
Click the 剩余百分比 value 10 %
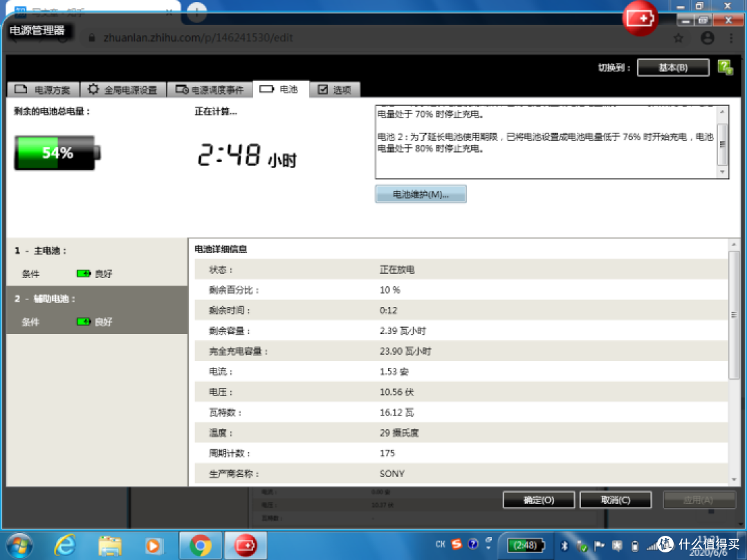[389, 290]
